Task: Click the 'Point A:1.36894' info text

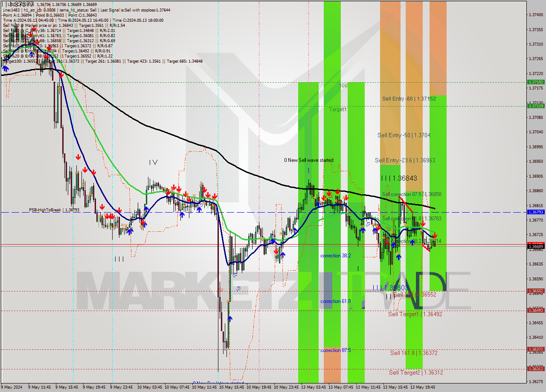Action: pyautogui.click(x=17, y=15)
